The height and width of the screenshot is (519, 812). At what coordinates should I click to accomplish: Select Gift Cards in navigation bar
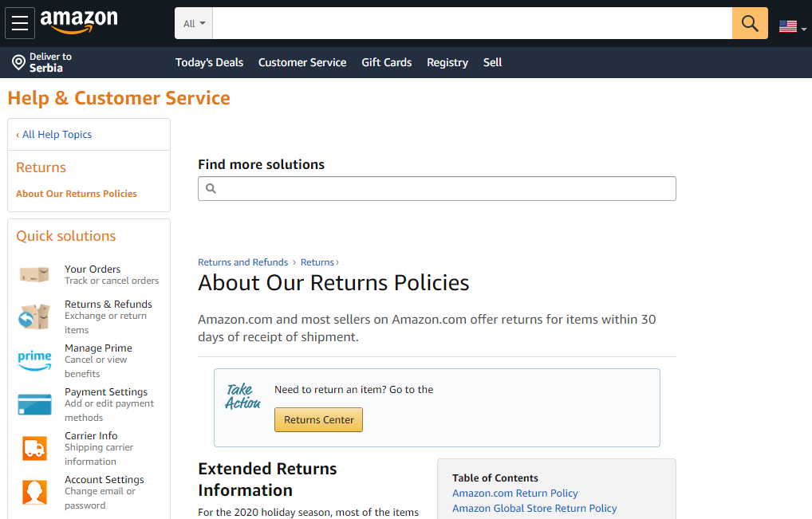386,63
